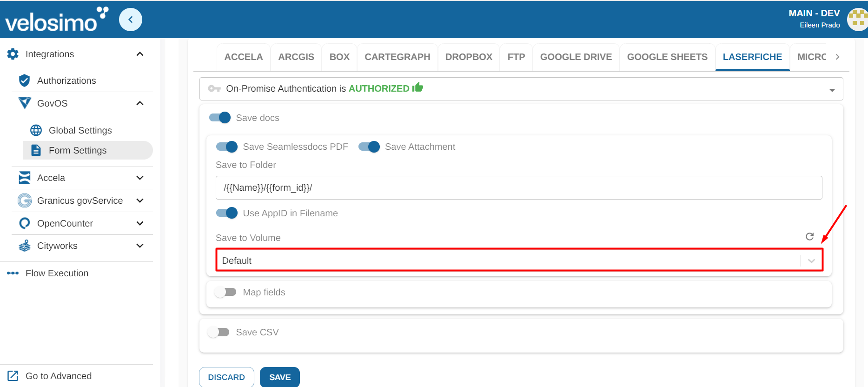Click the Granicus govService logo icon
868x387 pixels.
pyautogui.click(x=25, y=200)
